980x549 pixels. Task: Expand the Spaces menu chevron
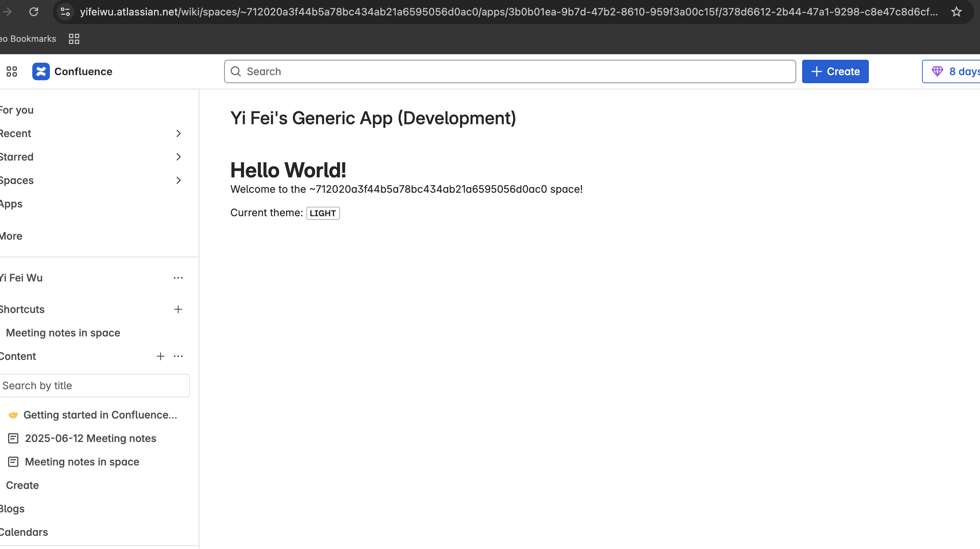[x=178, y=180]
